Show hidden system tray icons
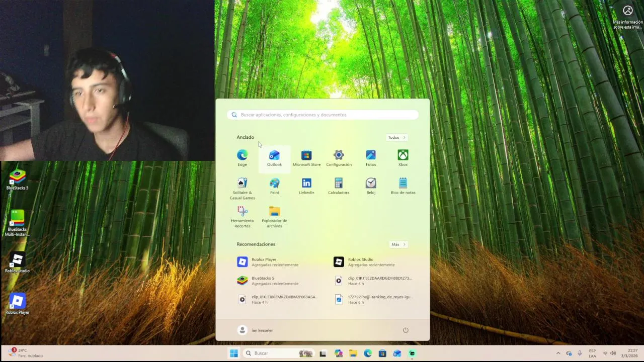The image size is (644, 362). (558, 353)
